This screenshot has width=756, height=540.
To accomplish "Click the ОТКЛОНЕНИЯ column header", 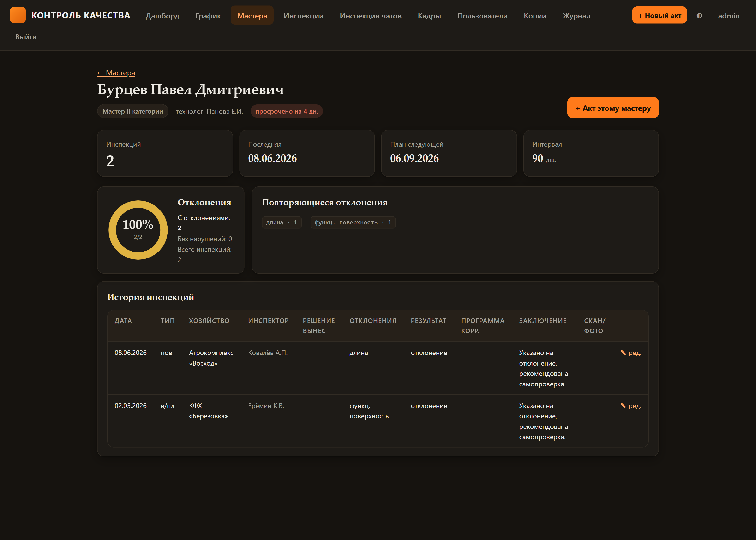I will [373, 321].
